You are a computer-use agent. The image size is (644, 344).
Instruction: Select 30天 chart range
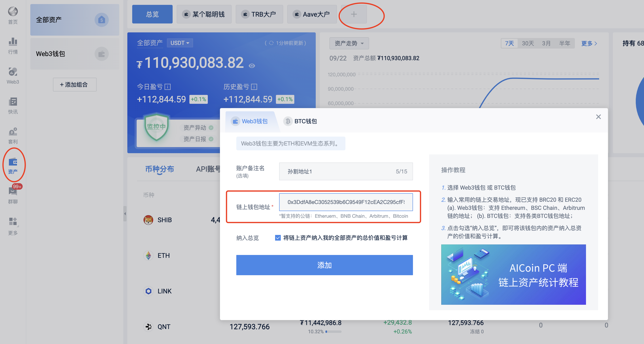(x=528, y=43)
